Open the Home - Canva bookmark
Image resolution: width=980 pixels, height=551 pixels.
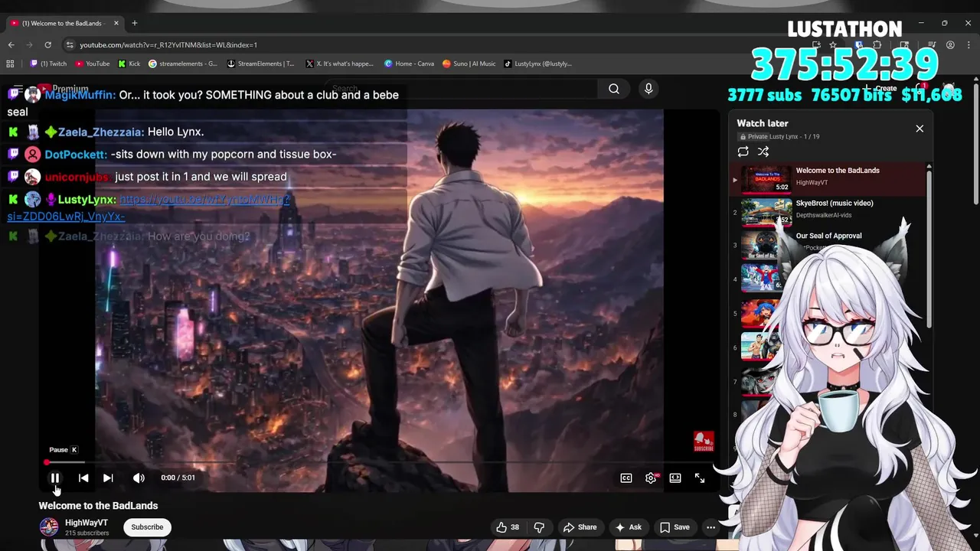coord(409,64)
